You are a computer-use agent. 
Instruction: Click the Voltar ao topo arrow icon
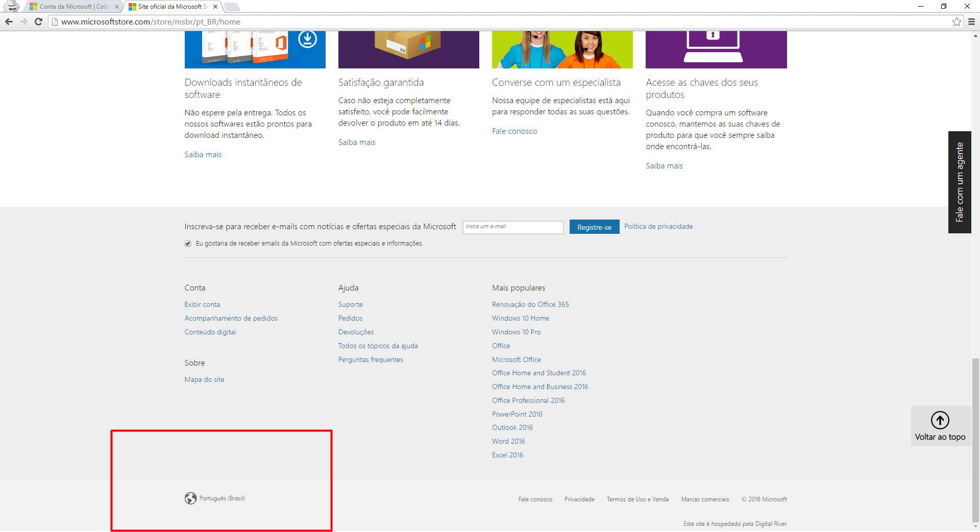click(940, 420)
